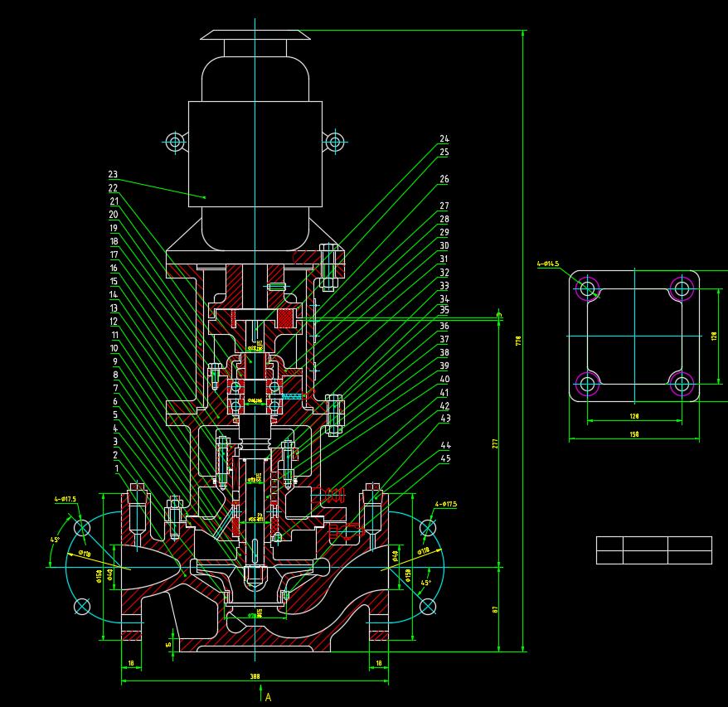728x707 pixels.
Task: Click part number 26 label
Action: click(x=444, y=179)
